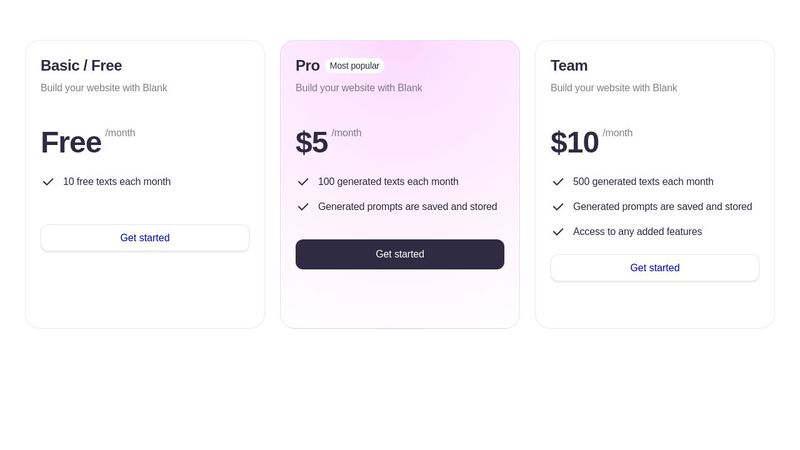The width and height of the screenshot is (800, 450).
Task: Click the dark Get started button in Pro plan
Action: pos(400,254)
